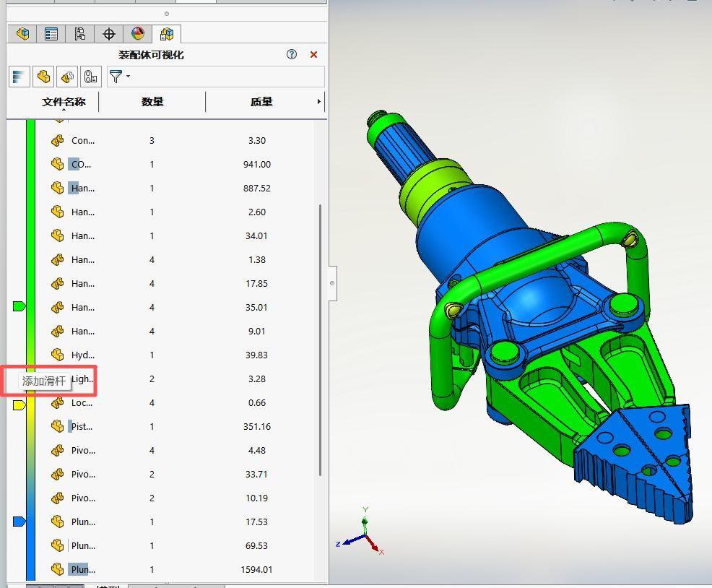The width and height of the screenshot is (712, 588).
Task: Open the DisplayManager color sphere tab
Action: (138, 34)
